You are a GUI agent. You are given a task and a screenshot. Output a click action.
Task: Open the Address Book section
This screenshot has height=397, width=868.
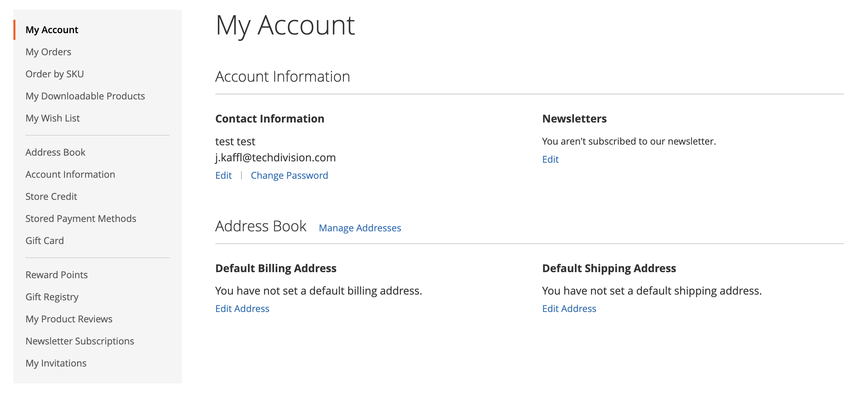tap(55, 152)
